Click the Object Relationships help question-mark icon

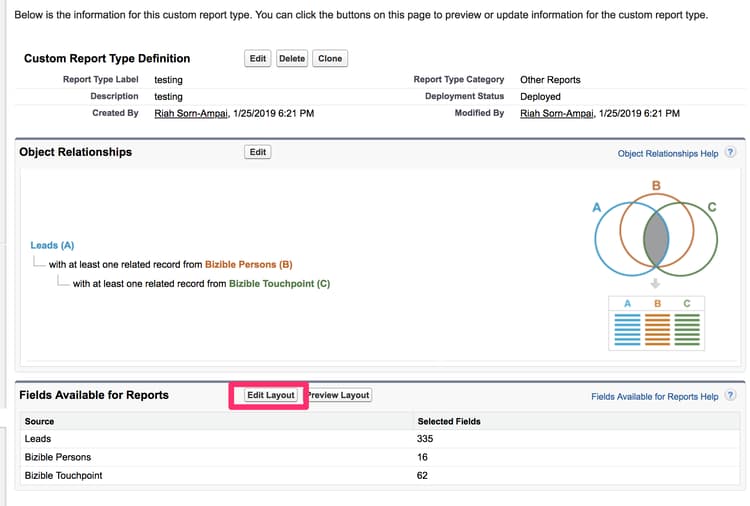(x=730, y=153)
